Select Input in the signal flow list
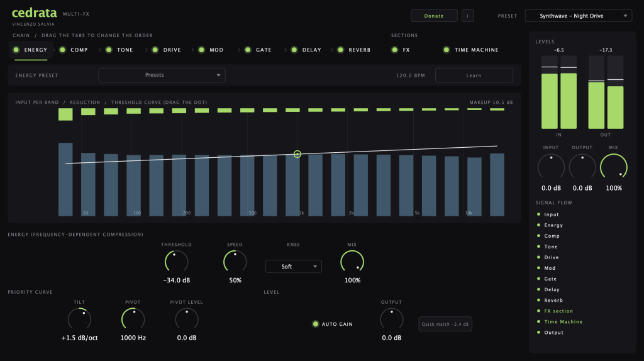 551,214
